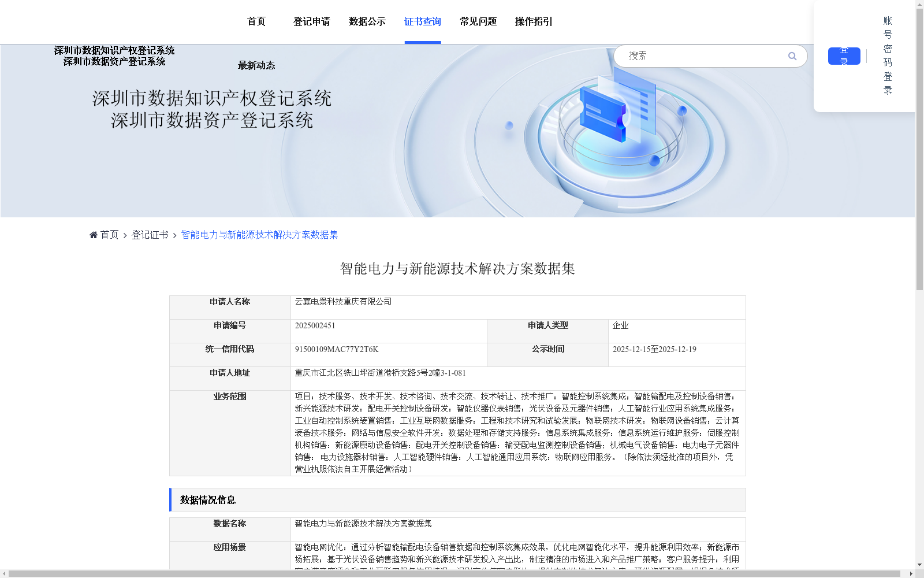Click the 统一信用代码 label cell
Image resolution: width=924 pixels, height=578 pixels.
tap(230, 355)
